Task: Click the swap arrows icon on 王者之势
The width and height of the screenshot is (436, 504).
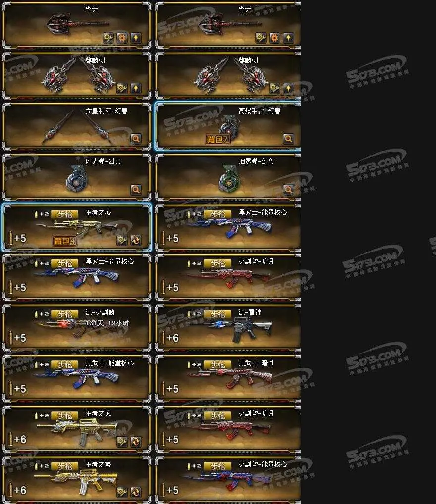Action: coord(136,492)
